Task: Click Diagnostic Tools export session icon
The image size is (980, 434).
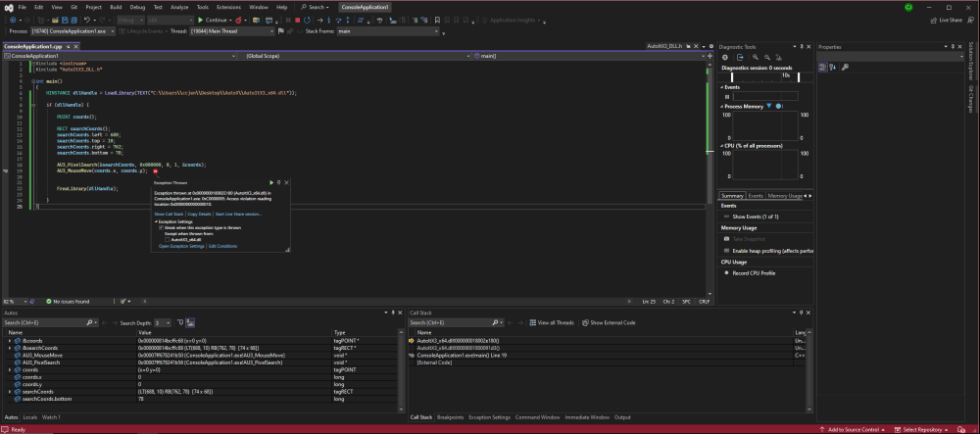Action: click(x=740, y=57)
